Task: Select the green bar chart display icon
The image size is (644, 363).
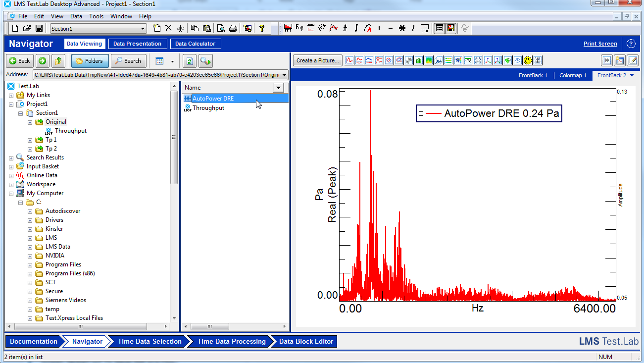Action: (419, 60)
